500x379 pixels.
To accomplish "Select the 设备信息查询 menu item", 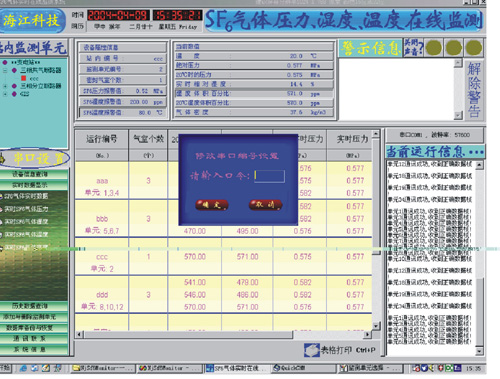I will pyautogui.click(x=34, y=174).
